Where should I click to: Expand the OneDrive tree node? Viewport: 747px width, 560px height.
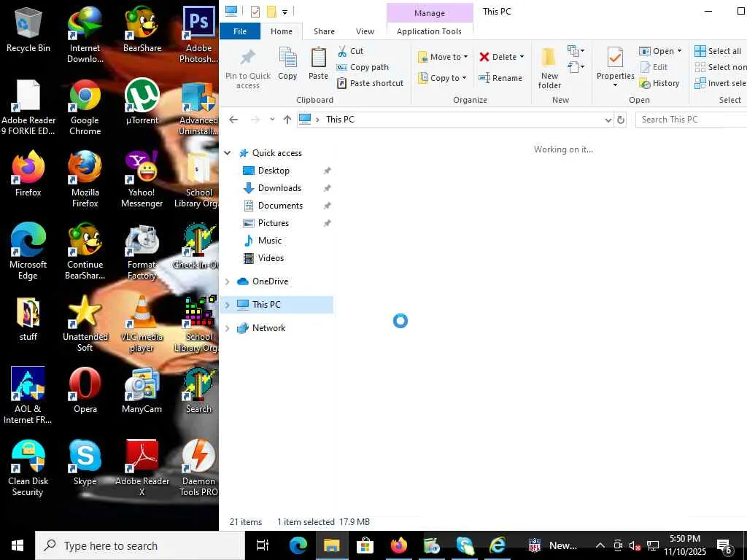coord(228,281)
